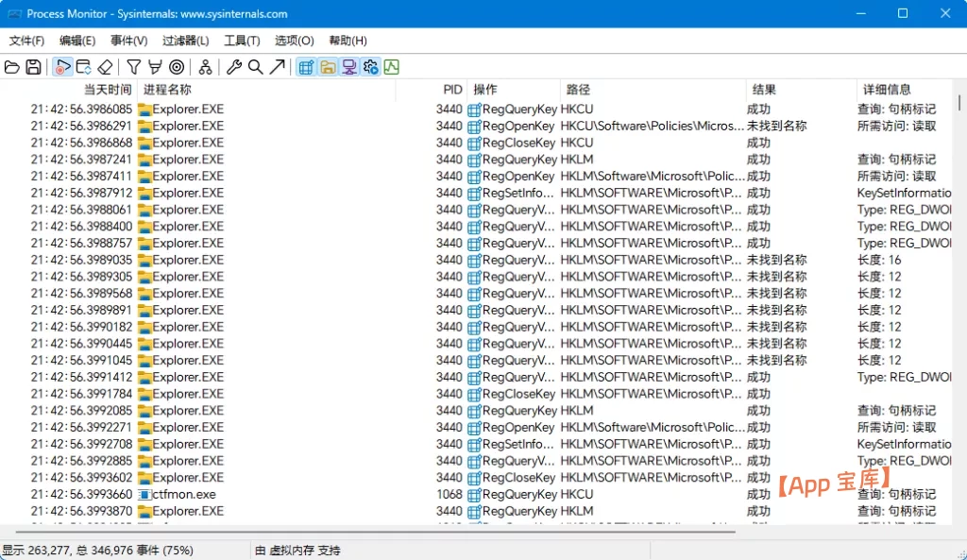Sort by the PID column header
Screen dimensions: 967x560
click(431, 90)
